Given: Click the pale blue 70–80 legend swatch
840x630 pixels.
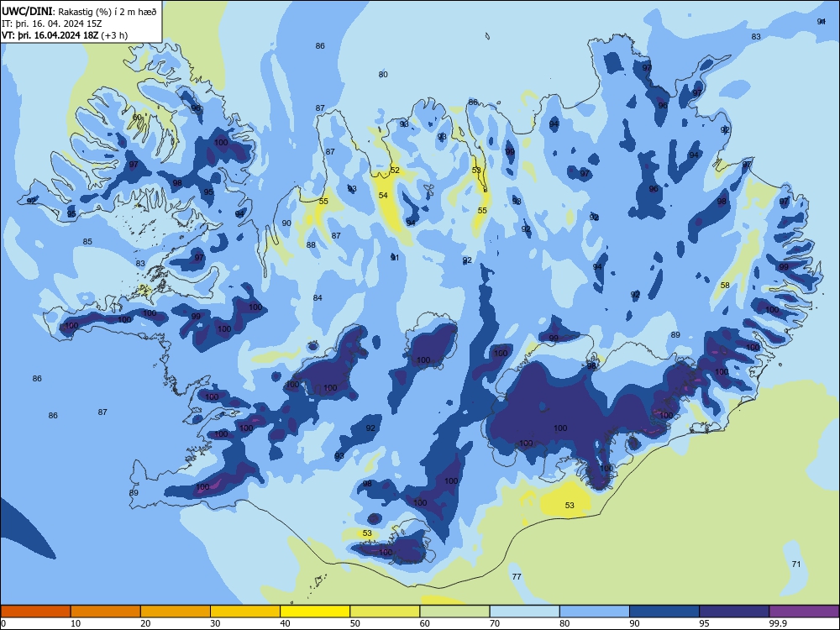Looking at the screenshot, I should [524, 612].
